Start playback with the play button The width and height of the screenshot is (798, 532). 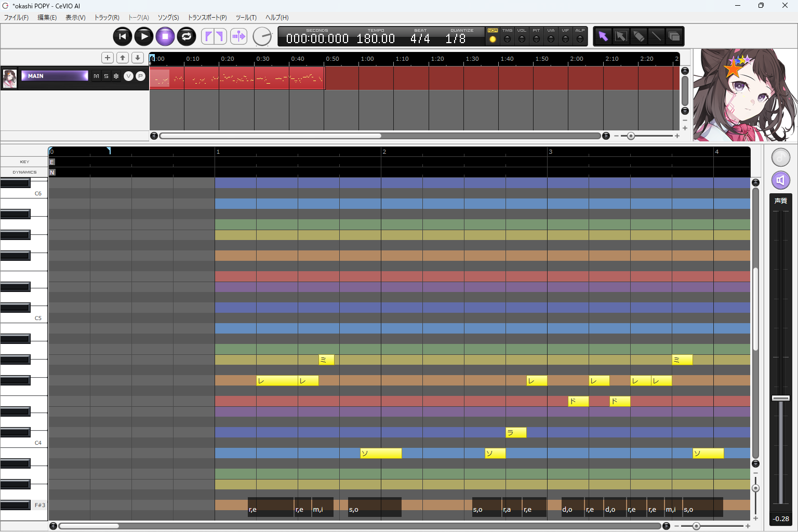click(144, 36)
